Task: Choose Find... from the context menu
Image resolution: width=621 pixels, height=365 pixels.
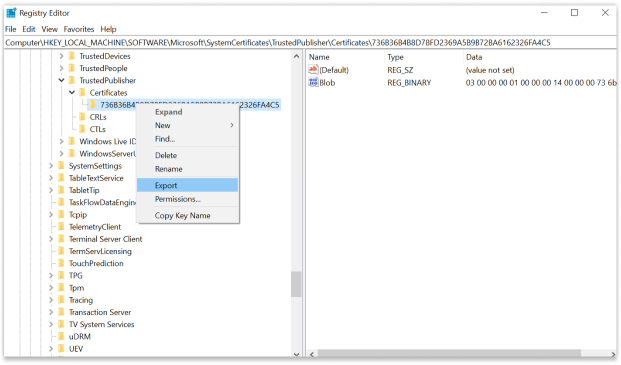Action: (x=188, y=139)
